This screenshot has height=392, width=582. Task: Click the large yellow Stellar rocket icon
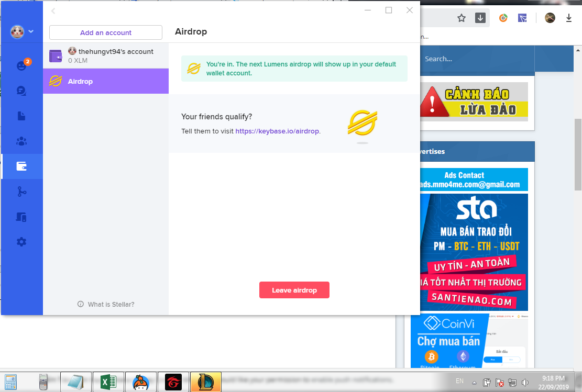coord(363,123)
